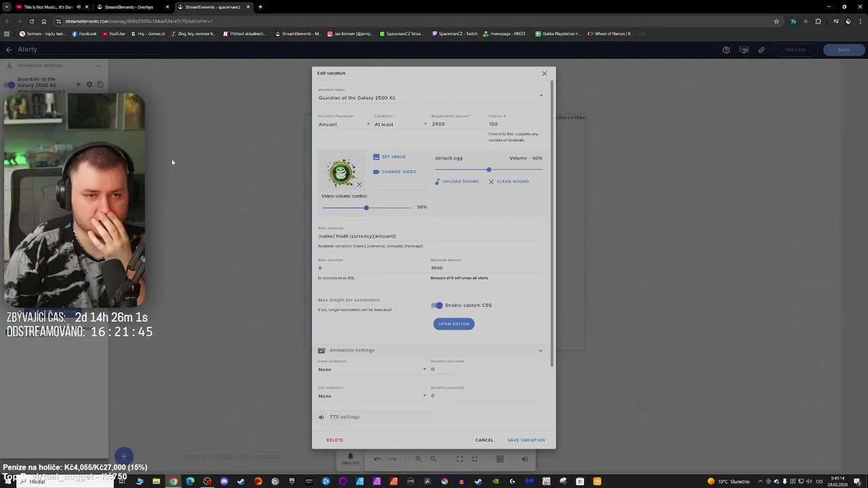868x488 pixels.
Task: Edit the Enter animation duration seconds field
Action: (486, 369)
